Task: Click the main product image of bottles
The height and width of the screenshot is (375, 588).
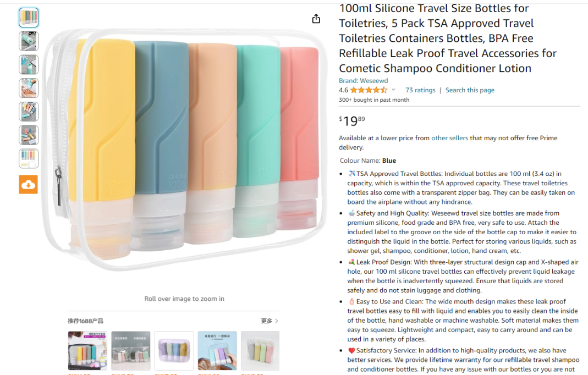Action: point(184,149)
